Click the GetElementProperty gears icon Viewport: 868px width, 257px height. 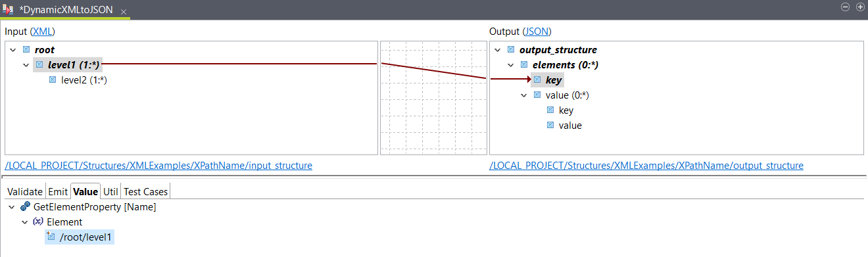(25, 207)
